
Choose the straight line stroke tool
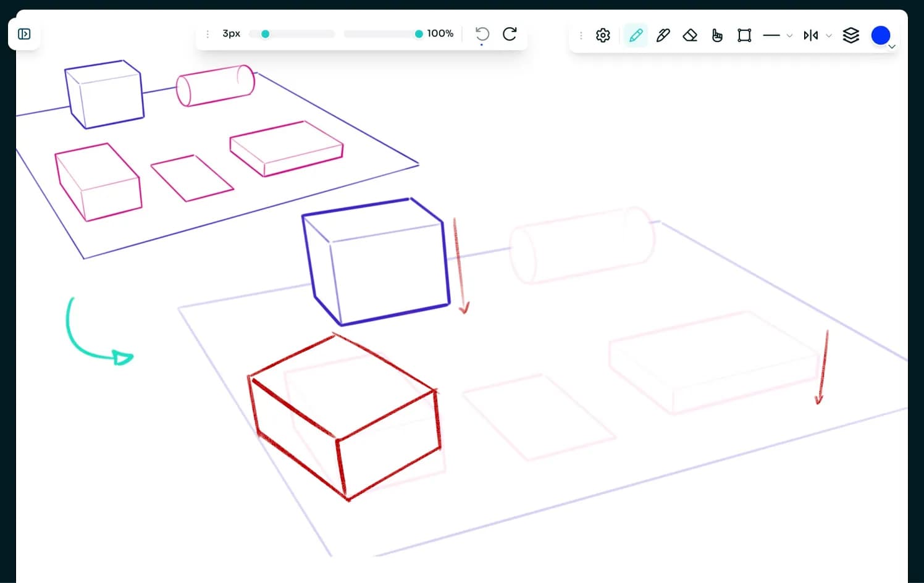point(771,35)
